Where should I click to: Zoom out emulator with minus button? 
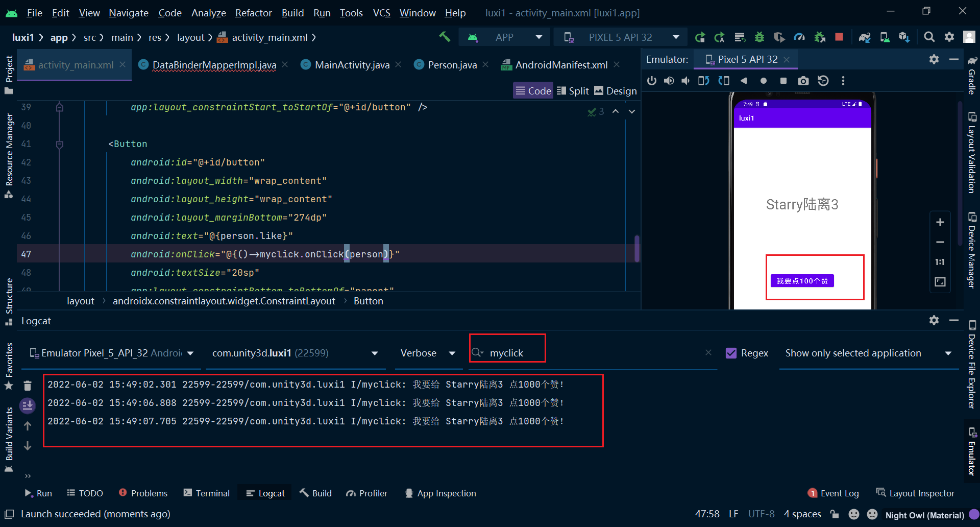coord(940,242)
